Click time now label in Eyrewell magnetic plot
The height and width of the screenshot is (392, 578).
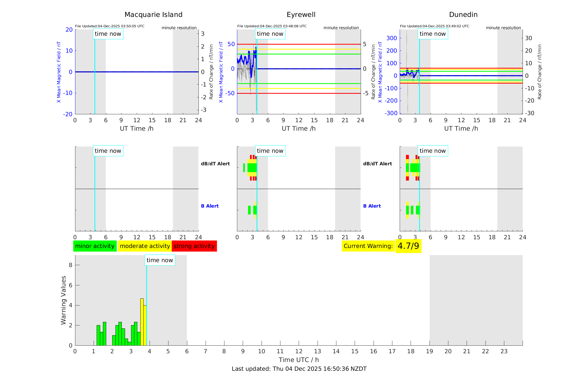click(270, 34)
